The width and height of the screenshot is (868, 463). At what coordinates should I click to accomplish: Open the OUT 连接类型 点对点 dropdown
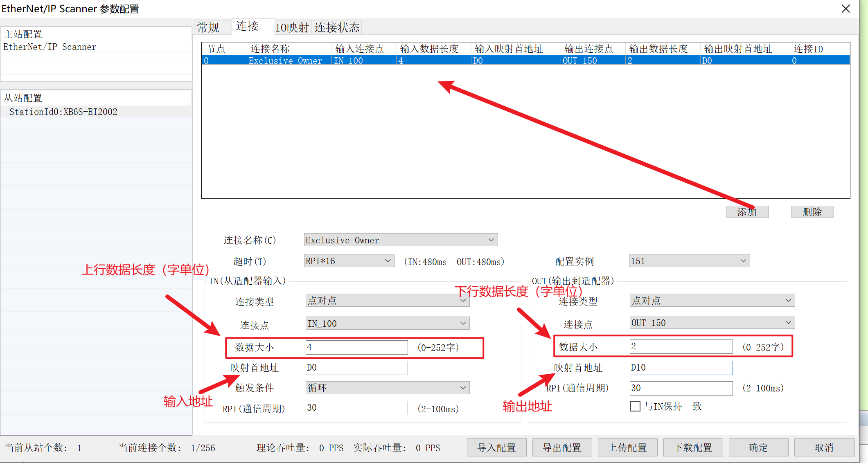point(712,301)
